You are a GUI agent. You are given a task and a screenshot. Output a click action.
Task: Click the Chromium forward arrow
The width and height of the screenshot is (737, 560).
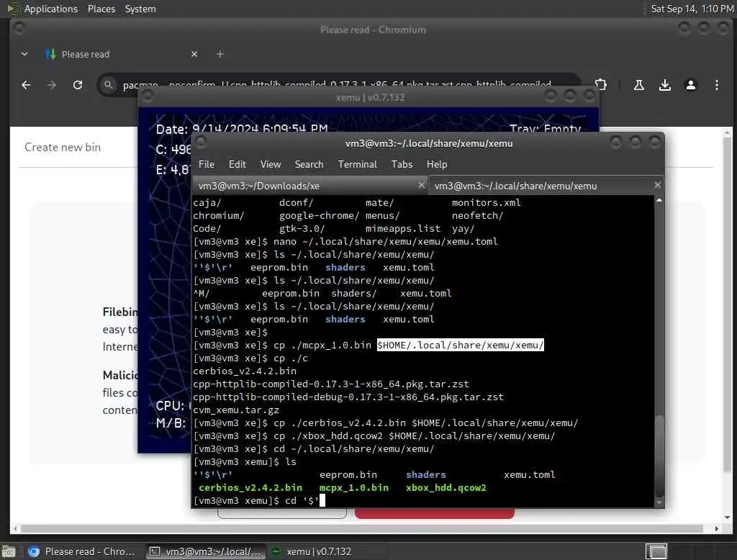point(52,85)
